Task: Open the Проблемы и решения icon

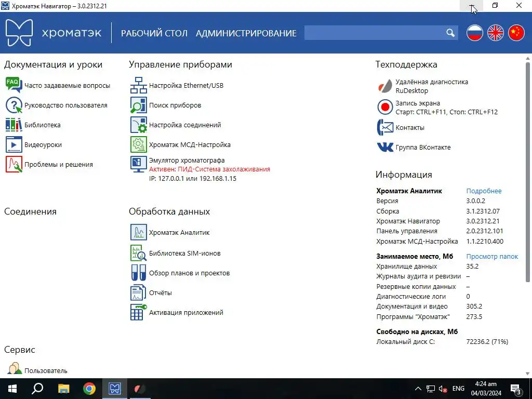Action: click(x=14, y=164)
